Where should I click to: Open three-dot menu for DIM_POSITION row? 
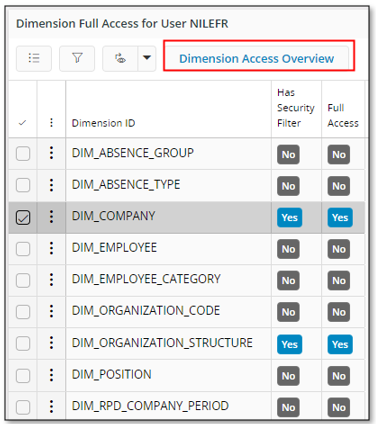pyautogui.click(x=51, y=375)
